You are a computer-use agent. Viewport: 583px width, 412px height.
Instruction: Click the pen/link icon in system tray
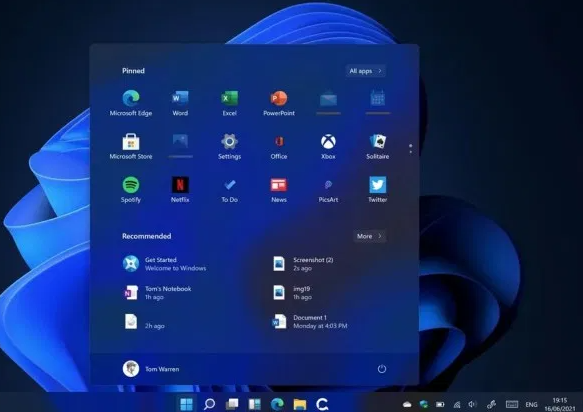point(491,404)
